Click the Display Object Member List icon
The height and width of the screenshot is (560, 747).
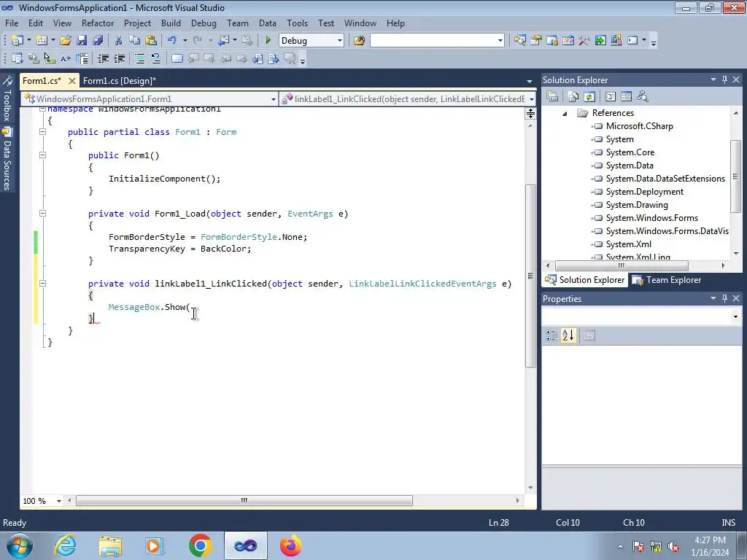(x=18, y=58)
